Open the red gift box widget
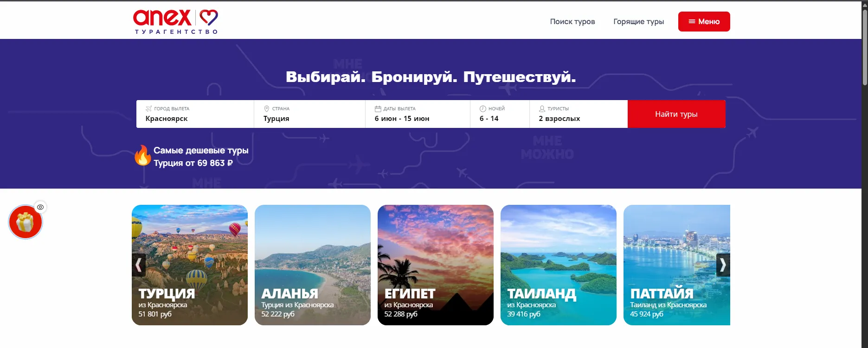868x348 pixels. pos(26,222)
